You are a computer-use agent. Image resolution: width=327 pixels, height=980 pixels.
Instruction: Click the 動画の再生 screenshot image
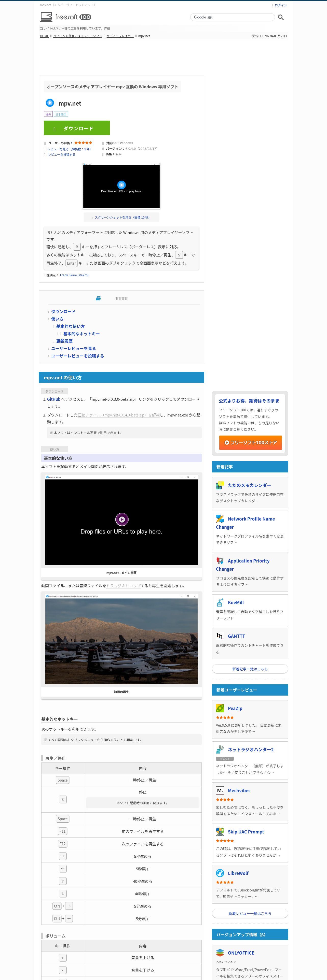point(121,639)
